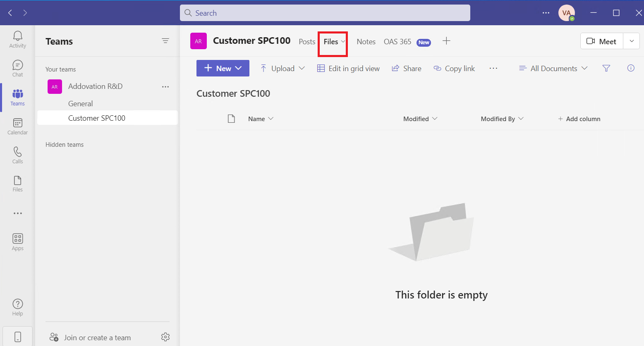Click the Share icon
This screenshot has height=346, width=644.
(407, 68)
